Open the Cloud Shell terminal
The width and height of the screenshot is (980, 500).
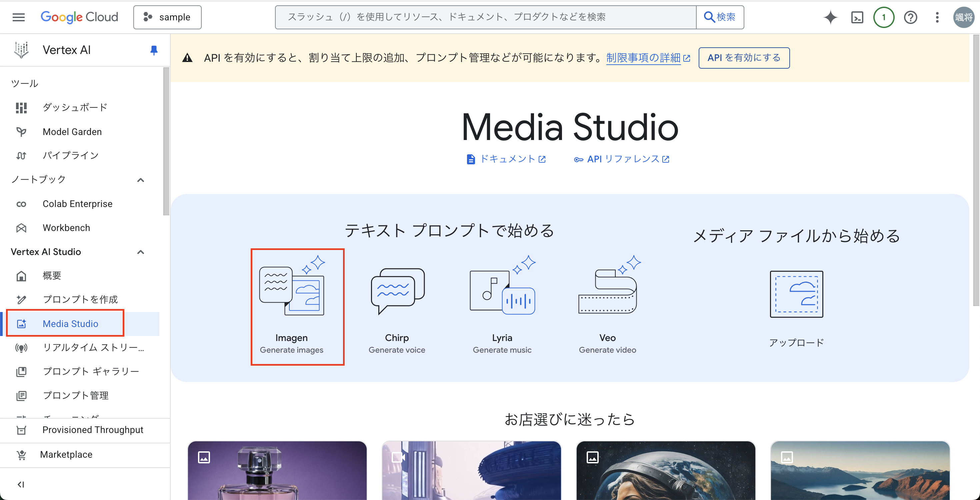coord(857,17)
